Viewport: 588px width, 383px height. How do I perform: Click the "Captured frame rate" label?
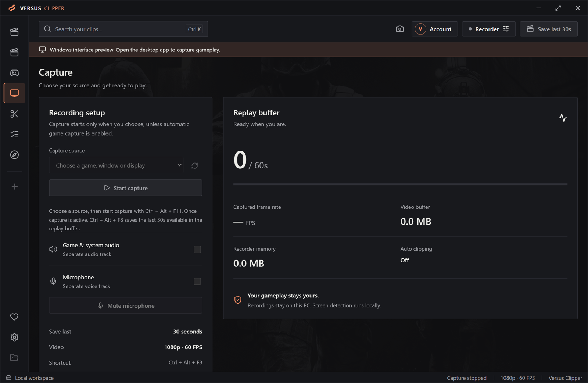pos(257,207)
